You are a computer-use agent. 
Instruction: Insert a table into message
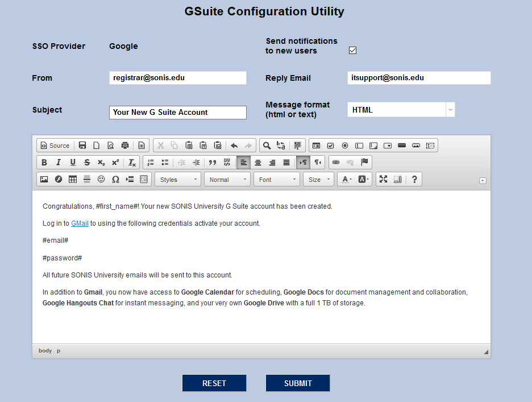tap(73, 180)
